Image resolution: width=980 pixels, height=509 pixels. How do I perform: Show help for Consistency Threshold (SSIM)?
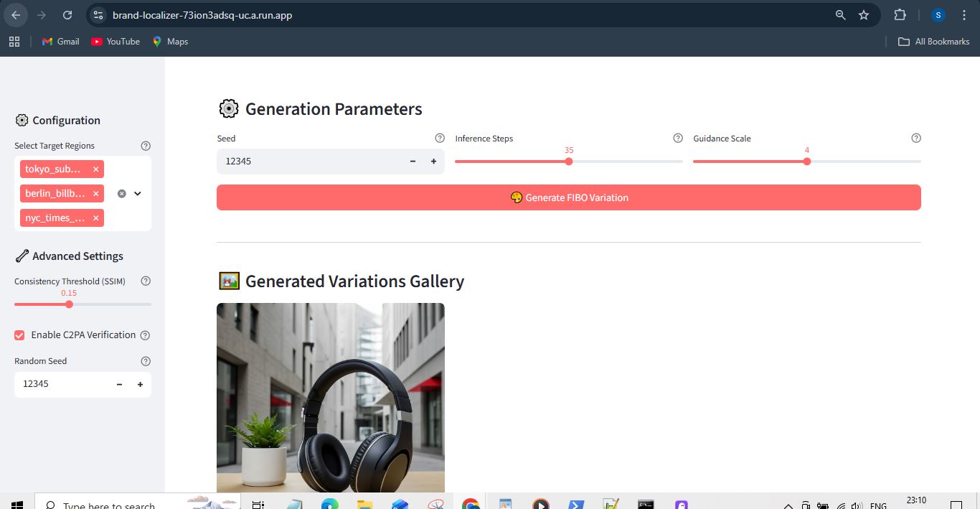tap(146, 281)
